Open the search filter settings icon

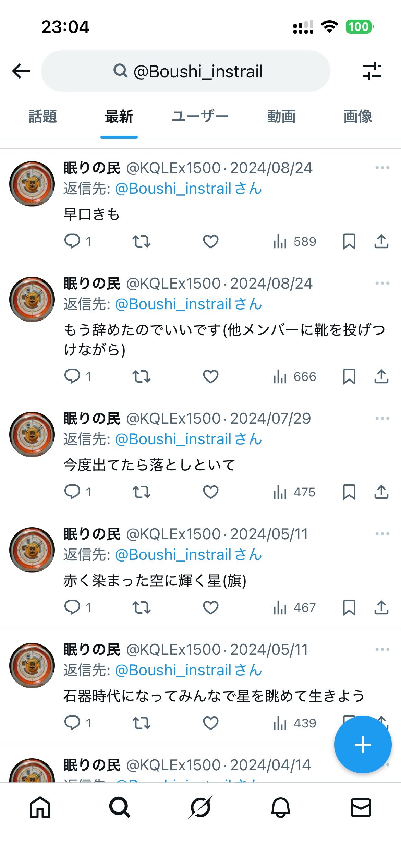coord(372,71)
